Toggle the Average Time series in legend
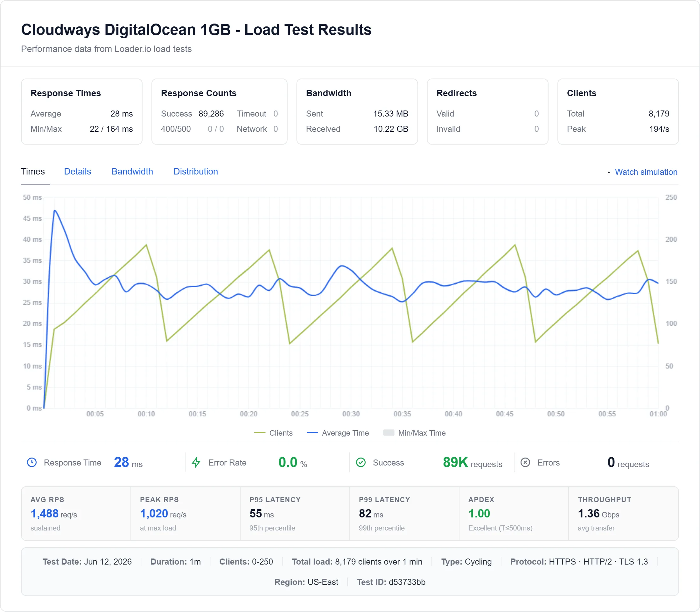 pyautogui.click(x=338, y=433)
